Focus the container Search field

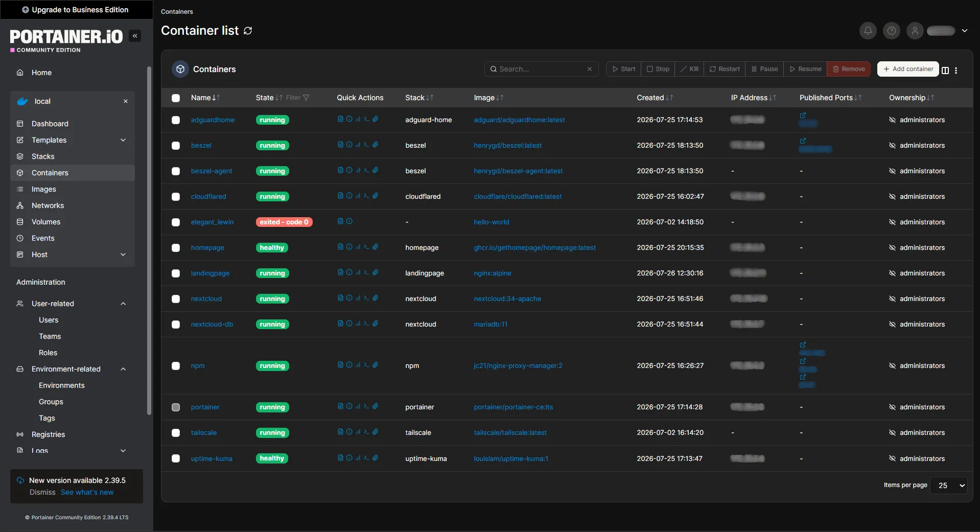click(541, 69)
